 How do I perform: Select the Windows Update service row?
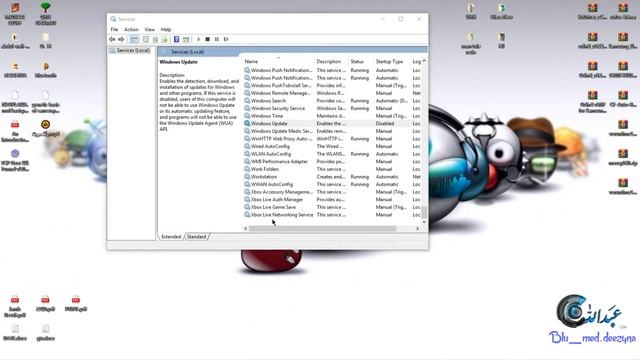332,123
